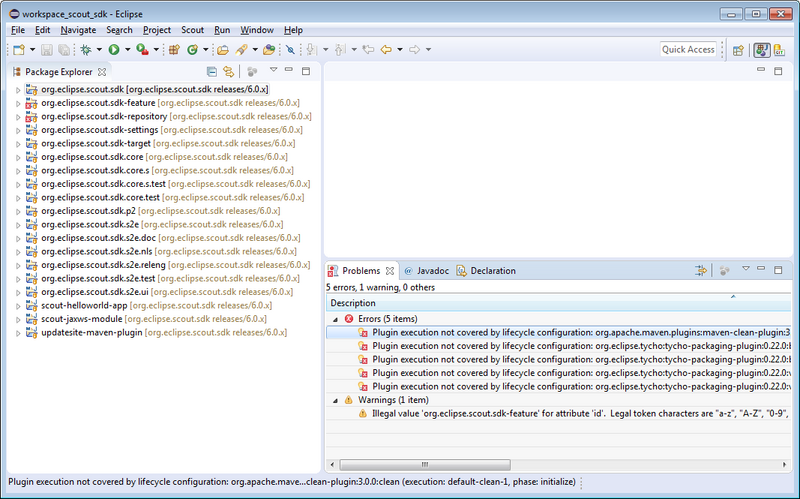Click the Problems scrollbar left arrow

332,465
